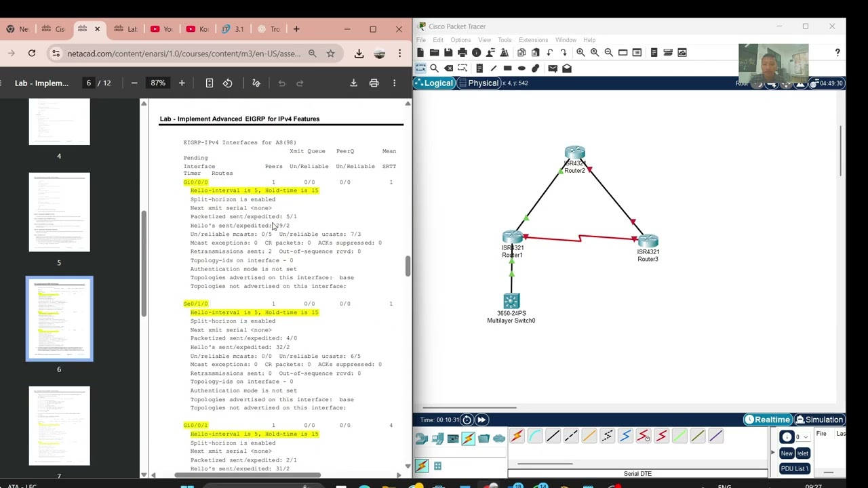Click PDF zoom out minus button
This screenshot has width=868, height=488.
pyautogui.click(x=134, y=83)
